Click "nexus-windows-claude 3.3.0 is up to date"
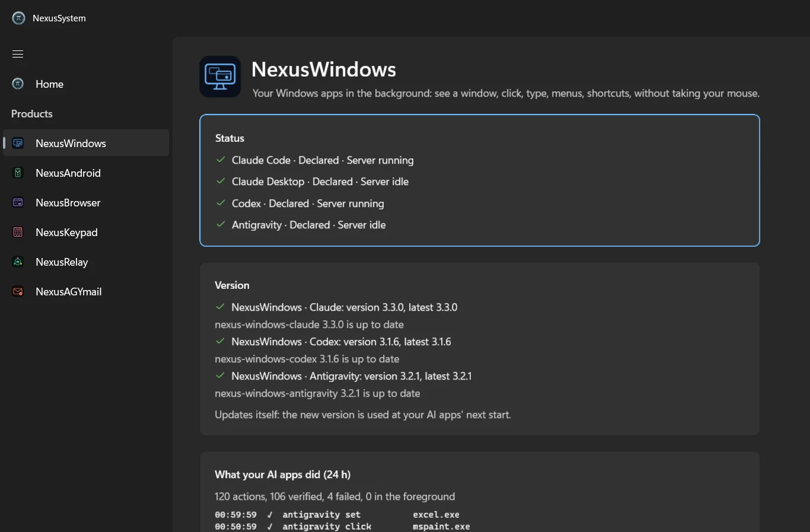 (x=309, y=324)
